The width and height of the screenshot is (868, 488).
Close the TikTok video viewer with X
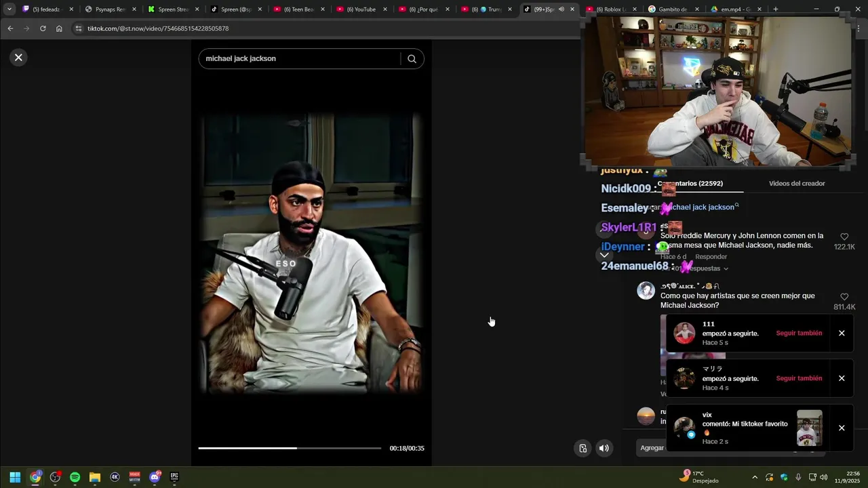18,58
